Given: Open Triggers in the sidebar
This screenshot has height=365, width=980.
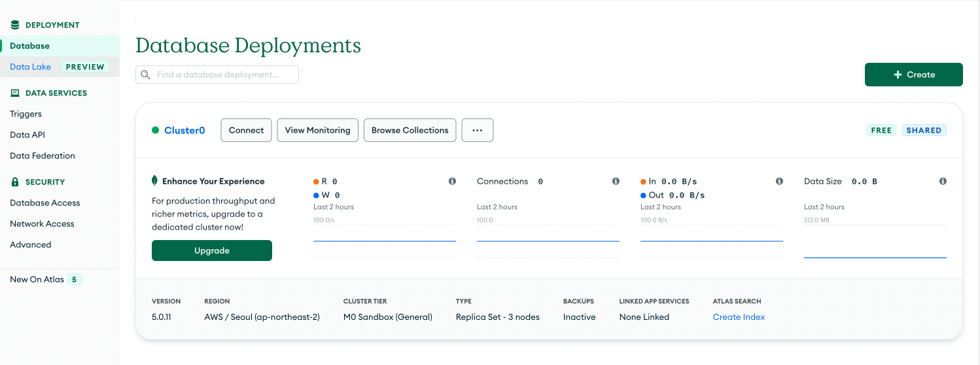Looking at the screenshot, I should click(26, 114).
